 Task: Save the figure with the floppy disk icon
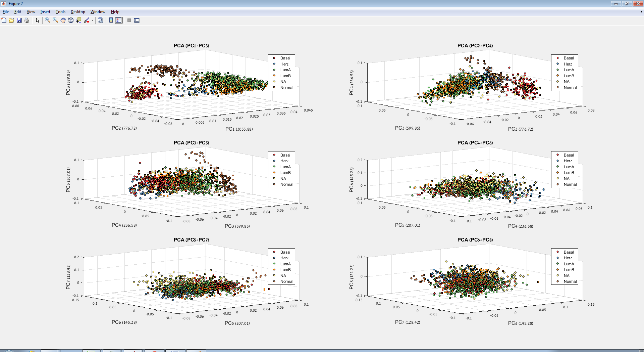(x=19, y=20)
